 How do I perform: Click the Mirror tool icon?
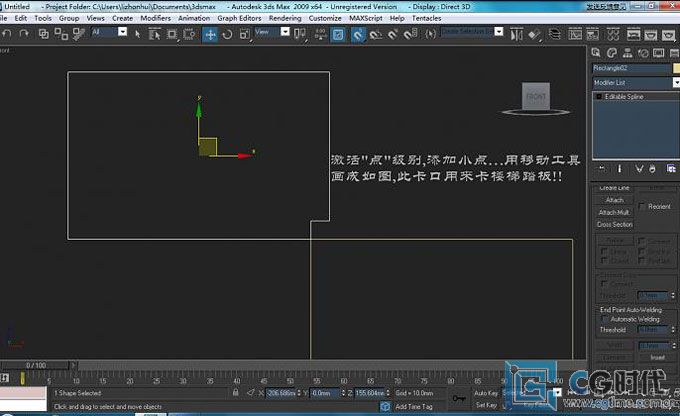[x=516, y=34]
